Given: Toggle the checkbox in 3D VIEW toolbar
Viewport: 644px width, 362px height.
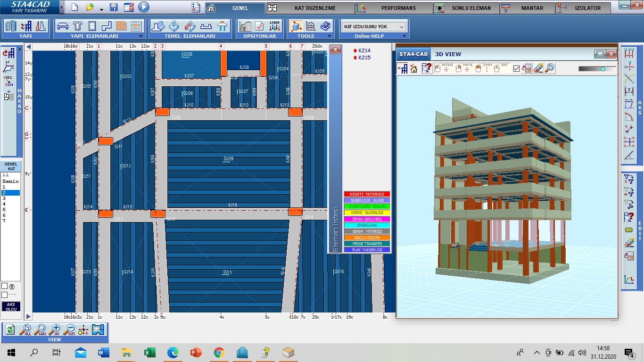Looking at the screenshot, I should [x=516, y=68].
